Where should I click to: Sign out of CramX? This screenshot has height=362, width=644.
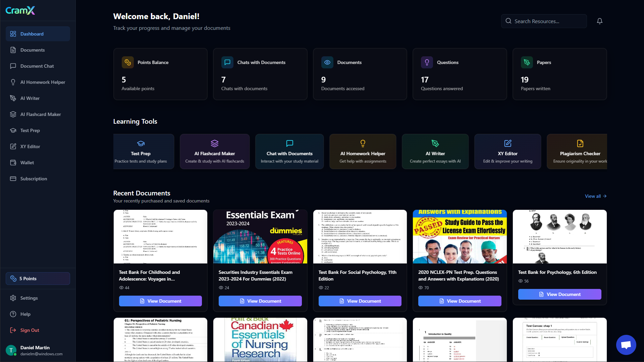pos(29,330)
